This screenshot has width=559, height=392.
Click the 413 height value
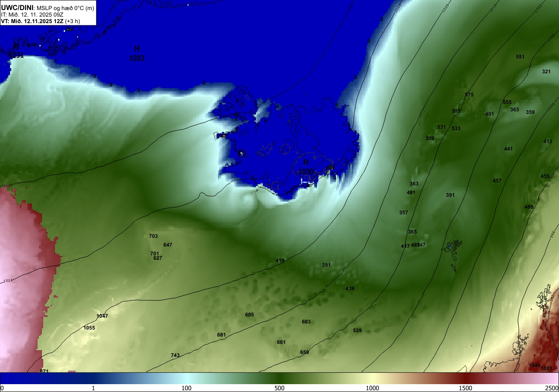(548, 141)
